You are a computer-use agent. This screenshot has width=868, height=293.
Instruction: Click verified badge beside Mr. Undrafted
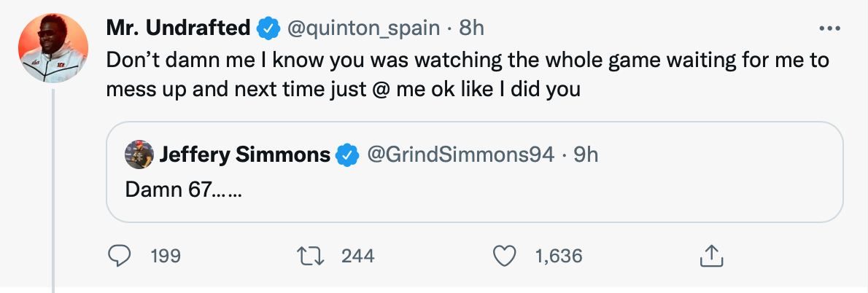click(269, 28)
